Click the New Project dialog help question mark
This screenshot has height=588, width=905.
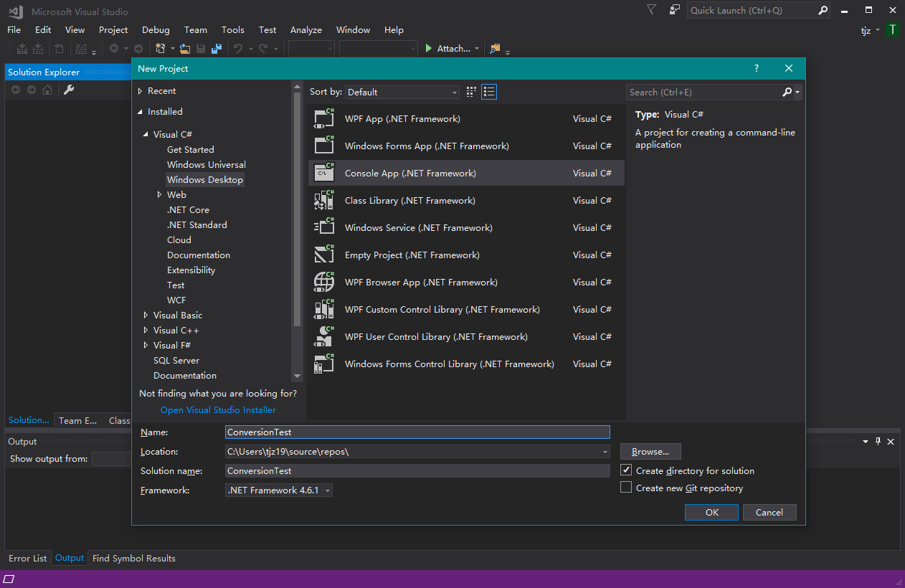[x=756, y=68]
